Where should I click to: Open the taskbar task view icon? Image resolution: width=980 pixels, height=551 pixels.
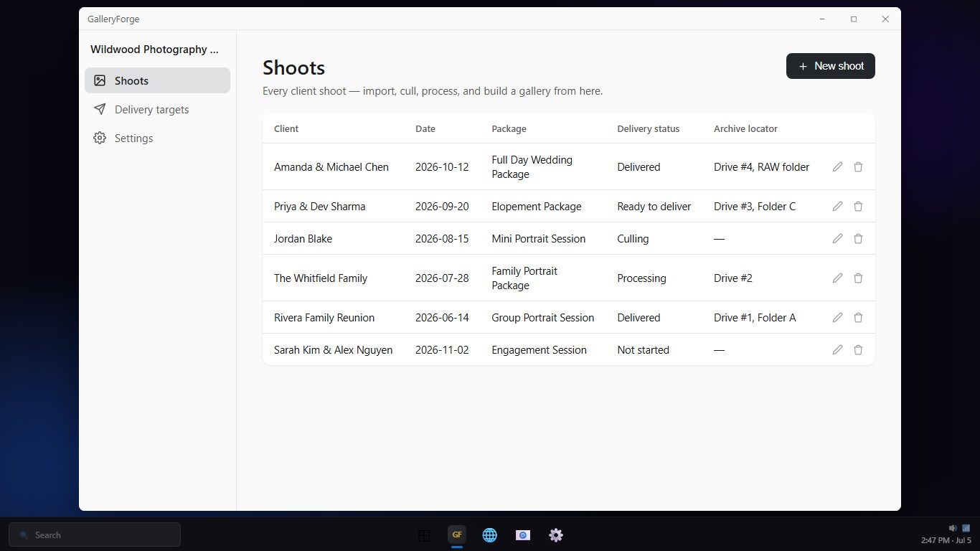[x=424, y=535]
